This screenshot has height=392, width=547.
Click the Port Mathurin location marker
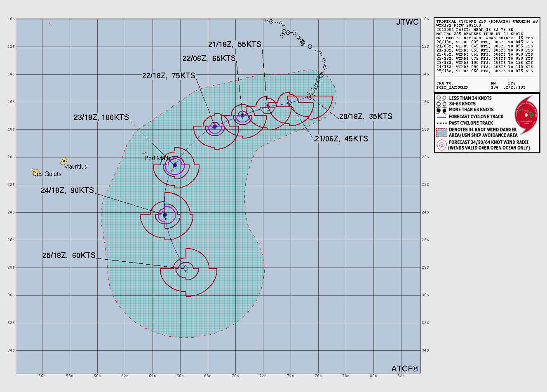[x=145, y=153]
